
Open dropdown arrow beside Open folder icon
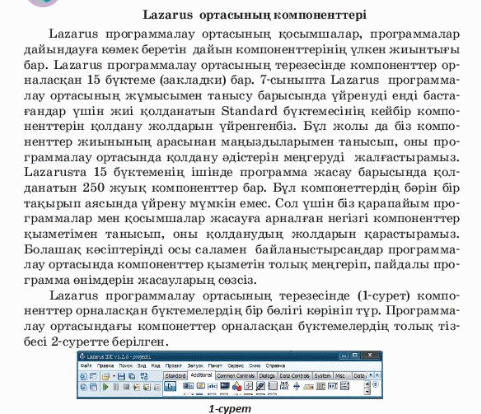pyautogui.click(x=114, y=376)
